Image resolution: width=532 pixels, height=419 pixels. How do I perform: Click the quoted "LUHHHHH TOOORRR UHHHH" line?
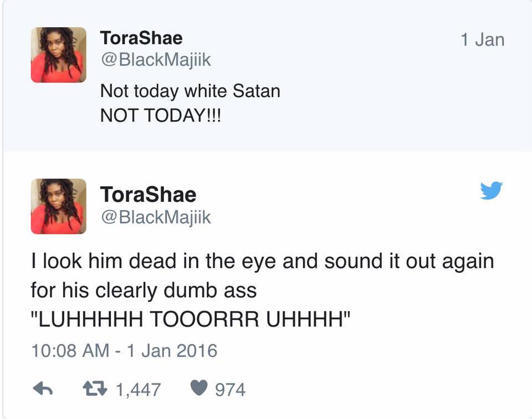point(192,321)
